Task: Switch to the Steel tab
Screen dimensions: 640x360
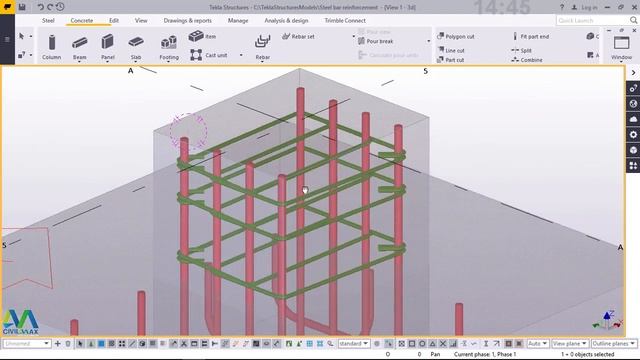Action: tap(48, 20)
